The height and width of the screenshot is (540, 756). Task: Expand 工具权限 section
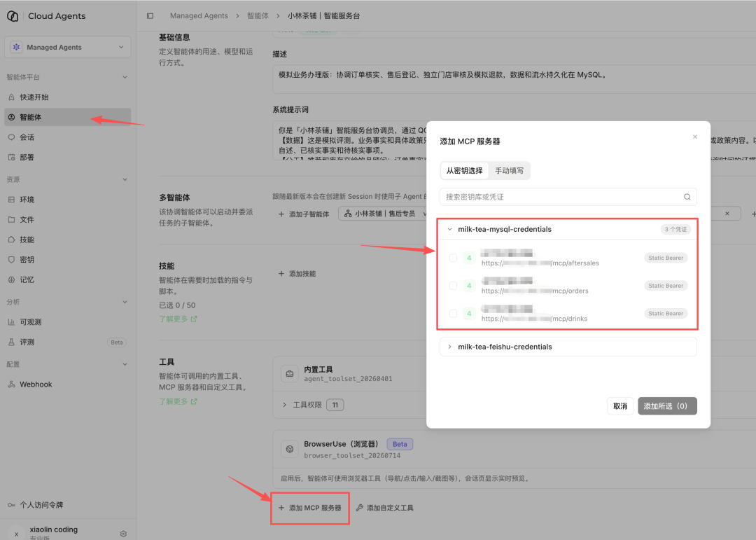point(284,405)
